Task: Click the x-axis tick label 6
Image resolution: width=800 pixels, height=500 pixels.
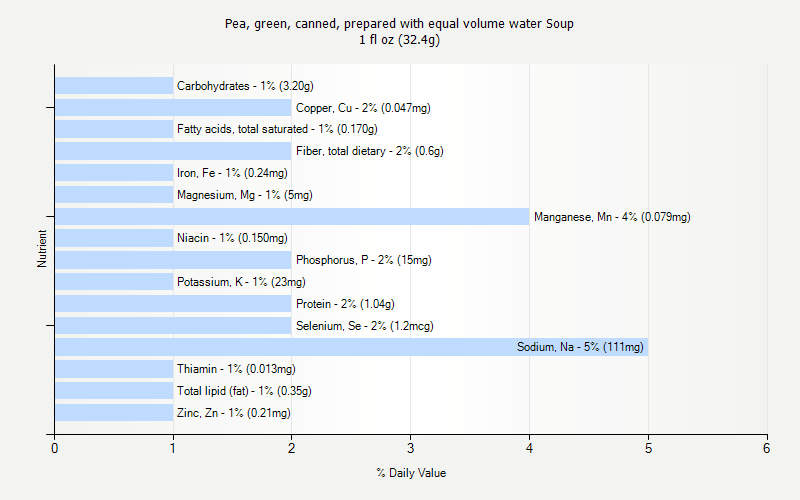Action: [767, 449]
